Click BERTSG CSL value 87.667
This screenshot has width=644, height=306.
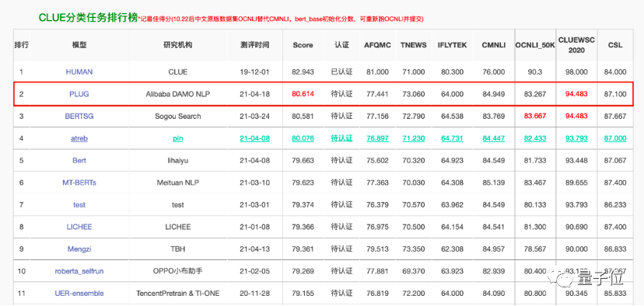615,116
